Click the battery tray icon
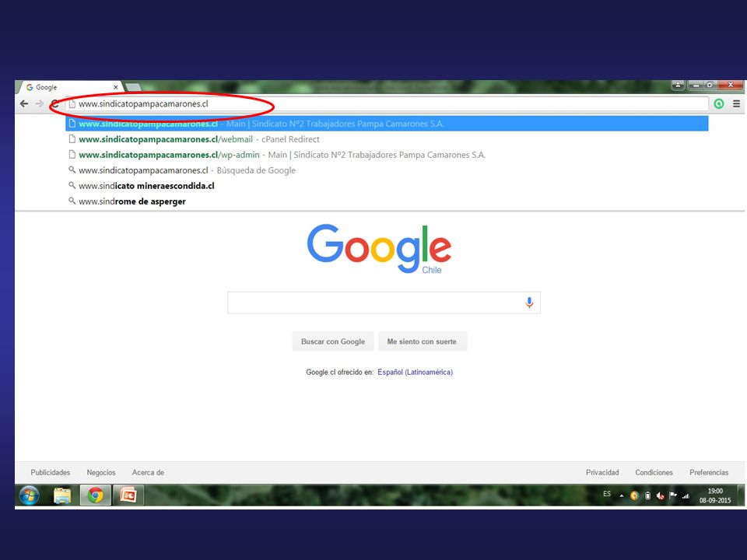Image resolution: width=747 pixels, height=560 pixels. (x=647, y=495)
